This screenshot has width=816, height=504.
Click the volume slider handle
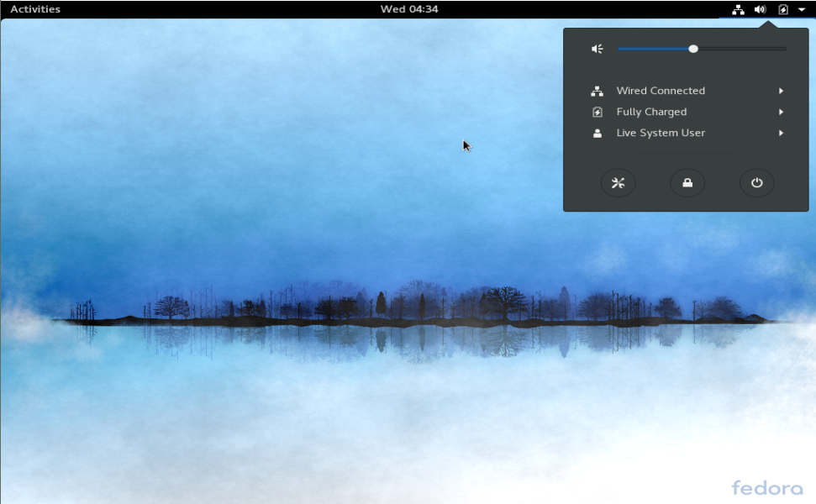(x=693, y=49)
